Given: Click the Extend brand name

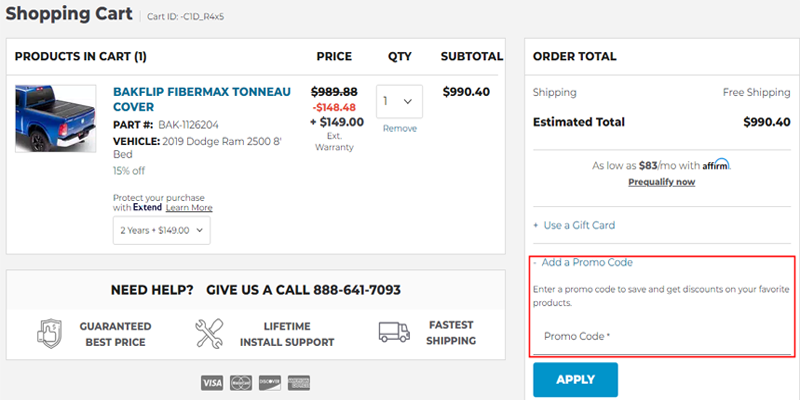Looking at the screenshot, I should (x=147, y=208).
